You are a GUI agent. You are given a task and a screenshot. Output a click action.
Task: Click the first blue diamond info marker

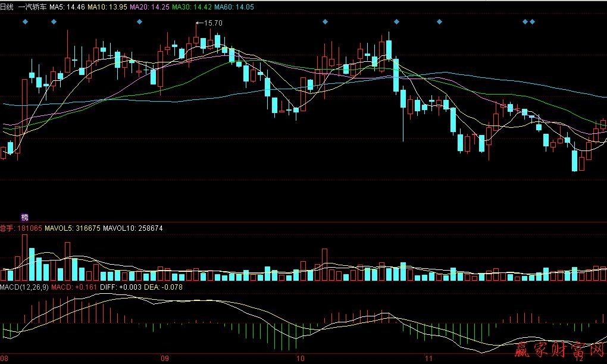pyautogui.click(x=25, y=22)
